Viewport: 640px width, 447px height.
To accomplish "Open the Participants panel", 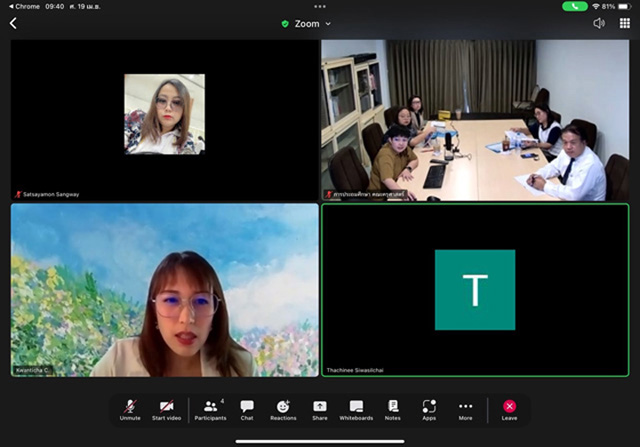I will [210, 408].
